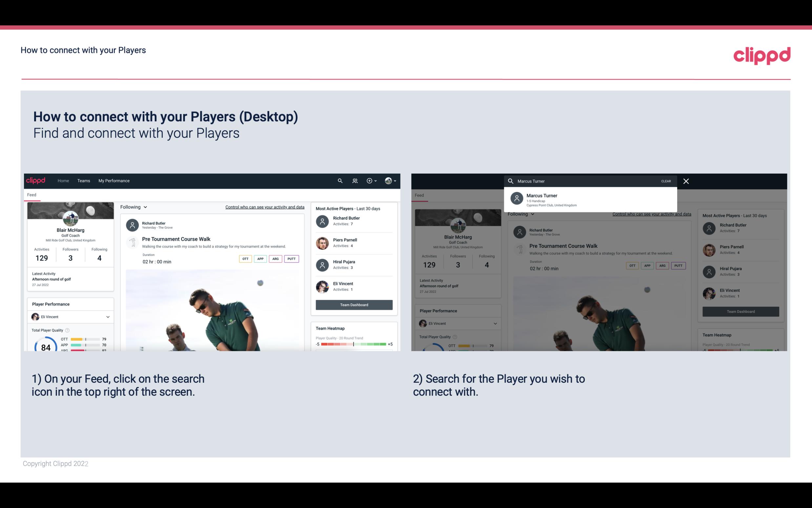Screen dimensions: 812x508
Task: Click Control who can see activity link
Action: pos(264,207)
